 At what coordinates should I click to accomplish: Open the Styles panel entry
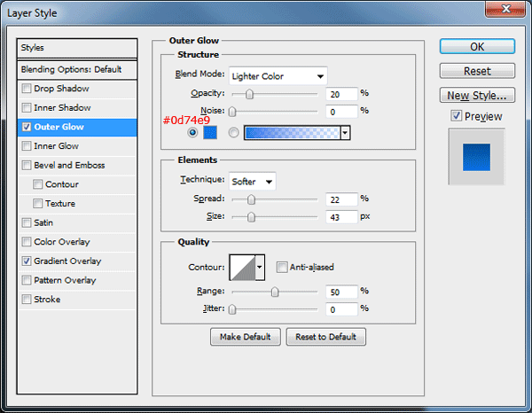[77, 48]
